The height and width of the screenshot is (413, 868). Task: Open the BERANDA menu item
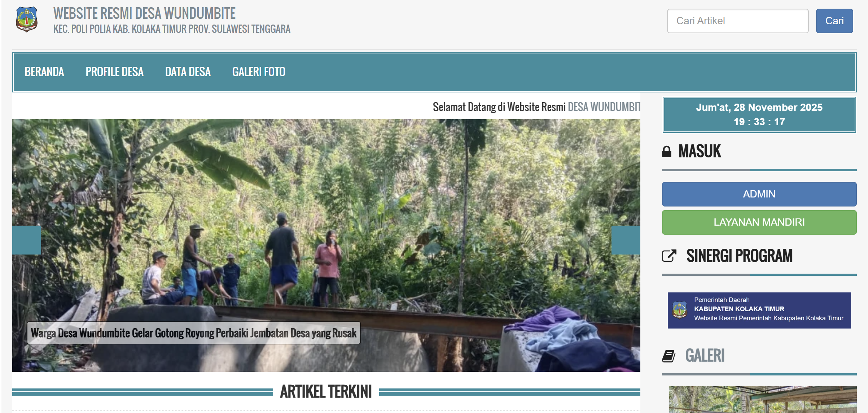pos(44,72)
